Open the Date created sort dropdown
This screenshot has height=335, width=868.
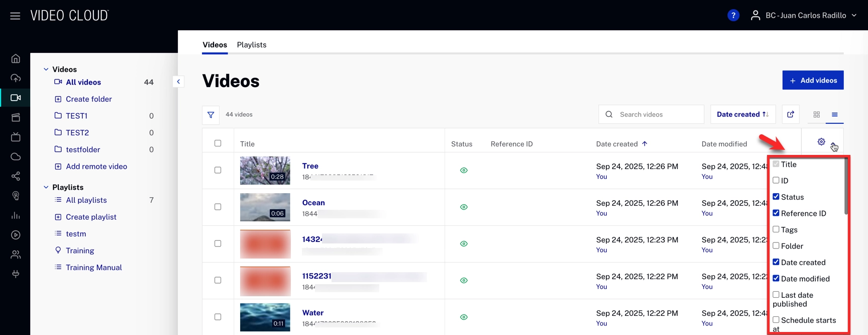(742, 115)
